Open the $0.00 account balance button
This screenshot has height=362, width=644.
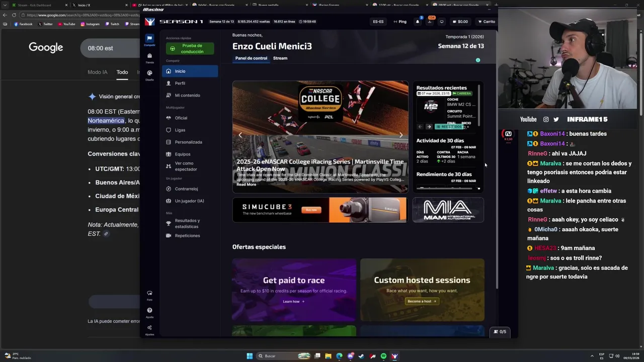pos(460,22)
